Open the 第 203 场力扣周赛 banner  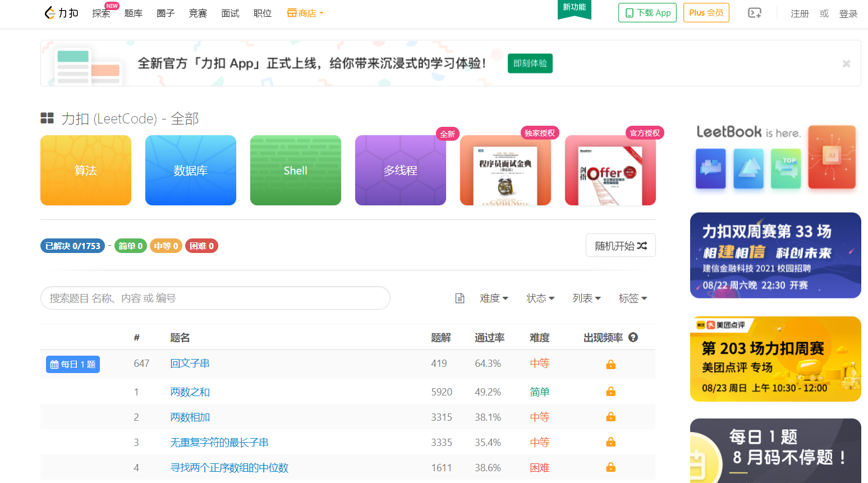point(775,359)
